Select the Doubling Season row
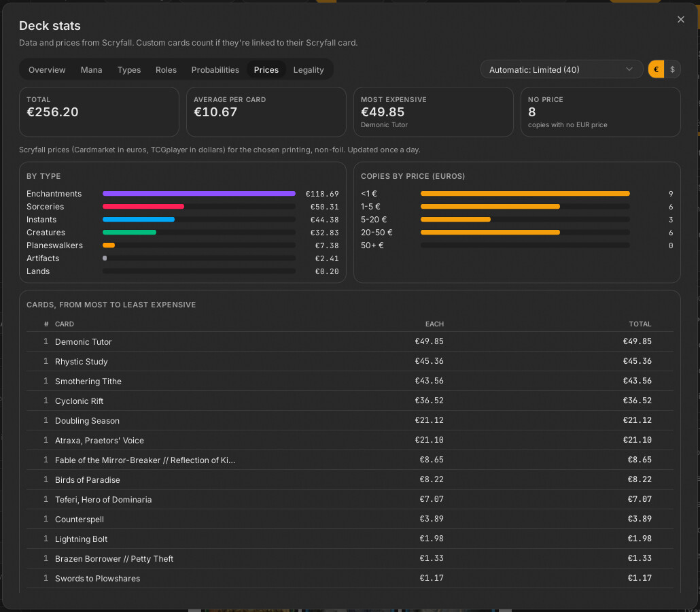 point(349,420)
